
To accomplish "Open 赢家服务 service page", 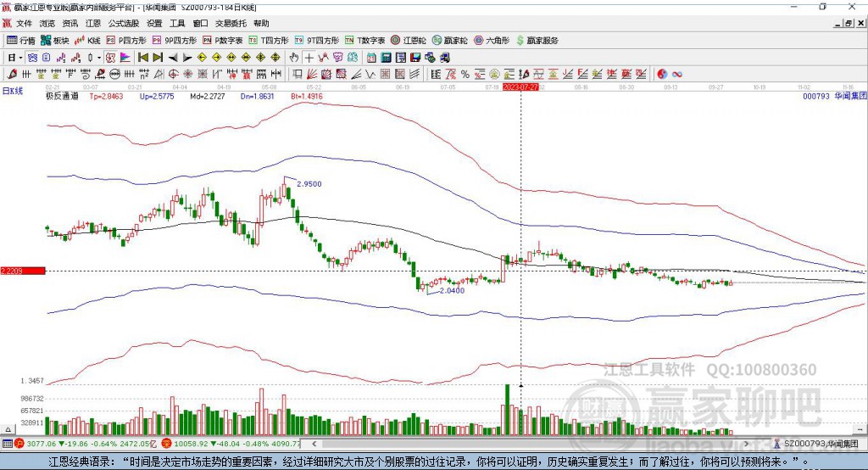I will tap(537, 41).
